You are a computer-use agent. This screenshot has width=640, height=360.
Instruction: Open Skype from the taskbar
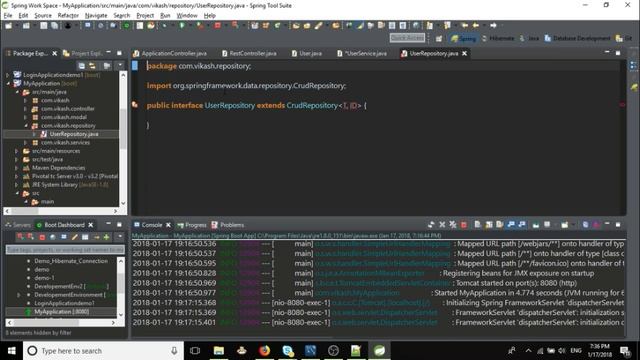(288, 351)
